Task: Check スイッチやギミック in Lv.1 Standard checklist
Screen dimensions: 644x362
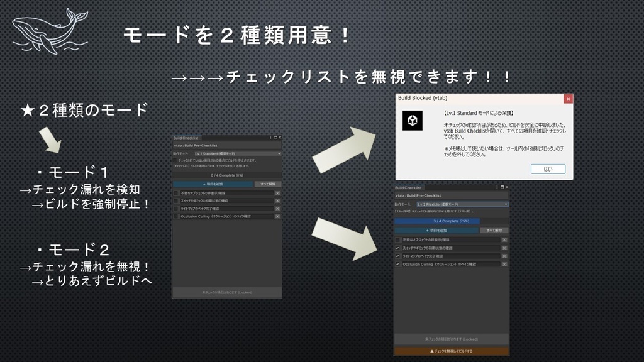Action: coord(176,200)
